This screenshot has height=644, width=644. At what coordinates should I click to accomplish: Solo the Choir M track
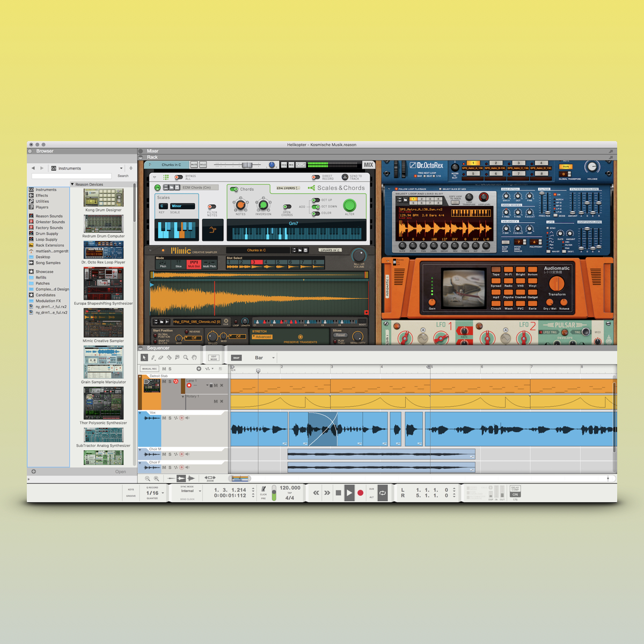tap(170, 454)
